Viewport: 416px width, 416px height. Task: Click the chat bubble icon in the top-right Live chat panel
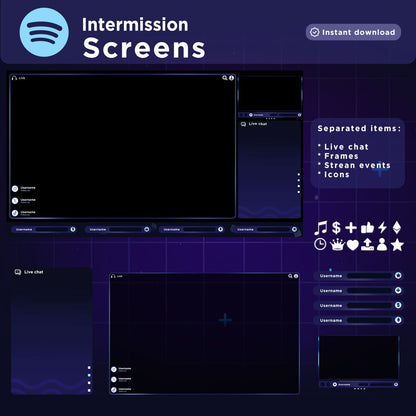[243, 124]
